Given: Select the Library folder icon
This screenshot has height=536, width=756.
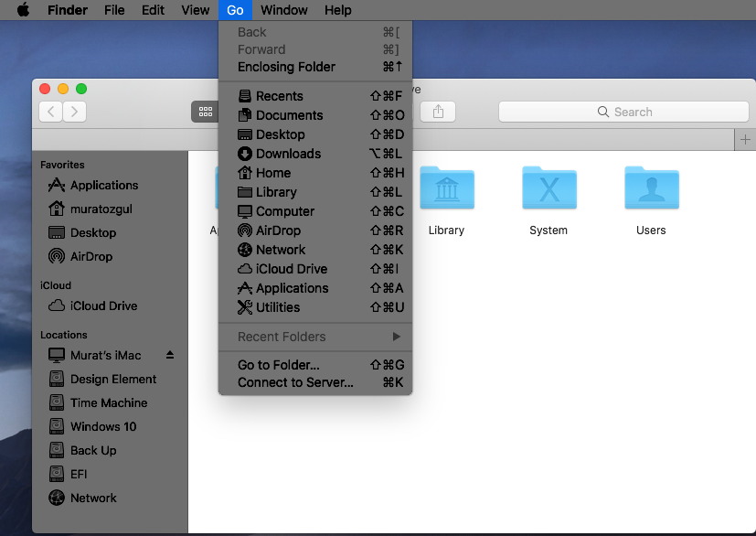Looking at the screenshot, I should point(447,188).
